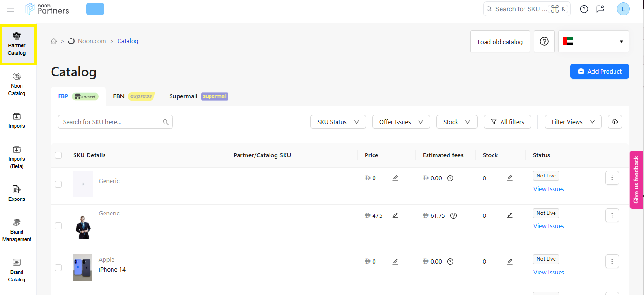
Task: Open the hamburger menu
Action: click(10, 9)
